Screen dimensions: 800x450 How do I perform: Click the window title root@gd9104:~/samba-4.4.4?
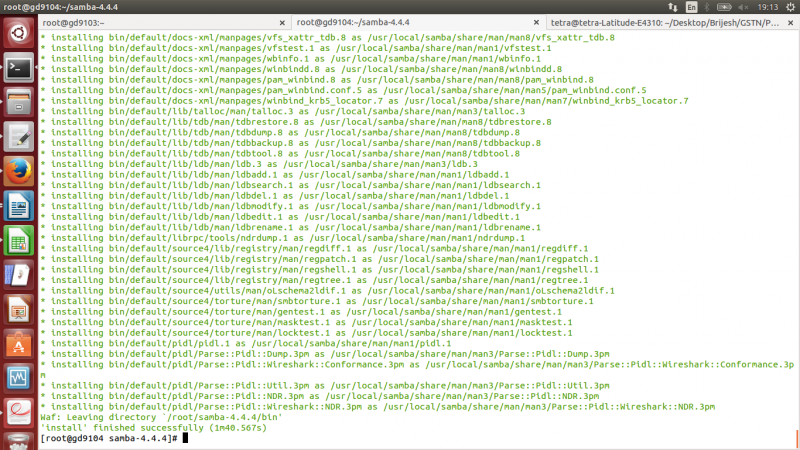point(61,7)
